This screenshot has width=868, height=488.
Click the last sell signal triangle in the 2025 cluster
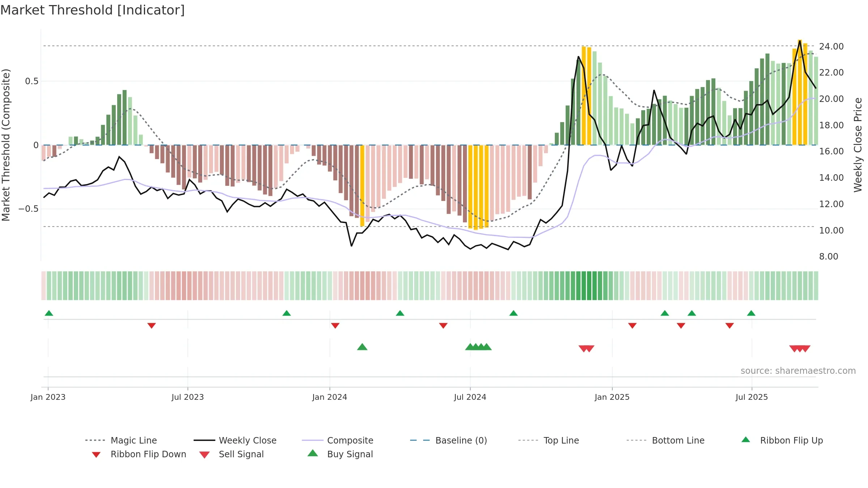click(806, 349)
